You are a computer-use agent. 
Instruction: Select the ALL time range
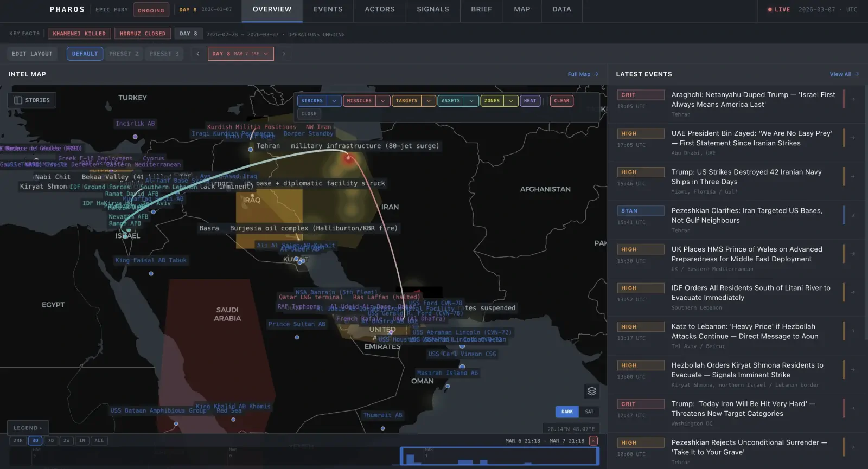tap(99, 441)
